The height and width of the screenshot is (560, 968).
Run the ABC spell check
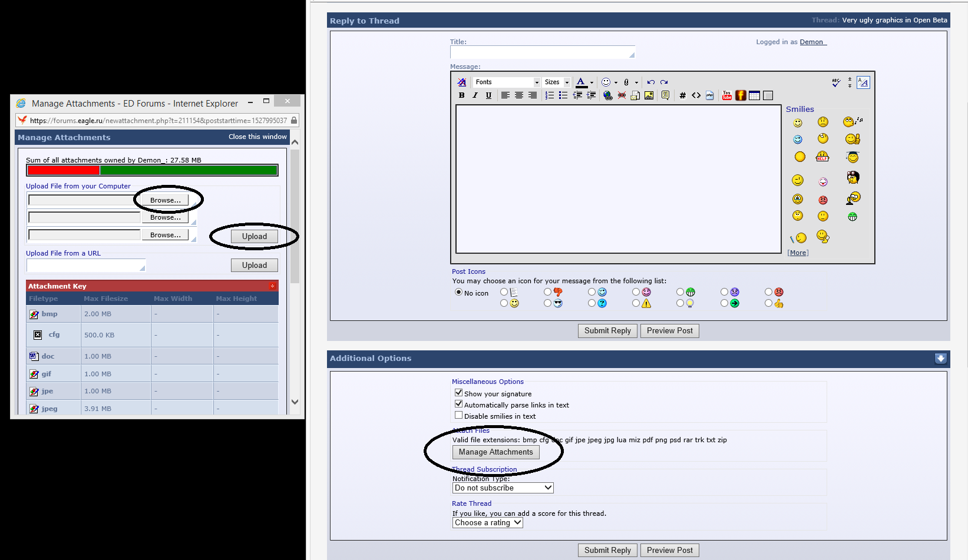(x=836, y=82)
